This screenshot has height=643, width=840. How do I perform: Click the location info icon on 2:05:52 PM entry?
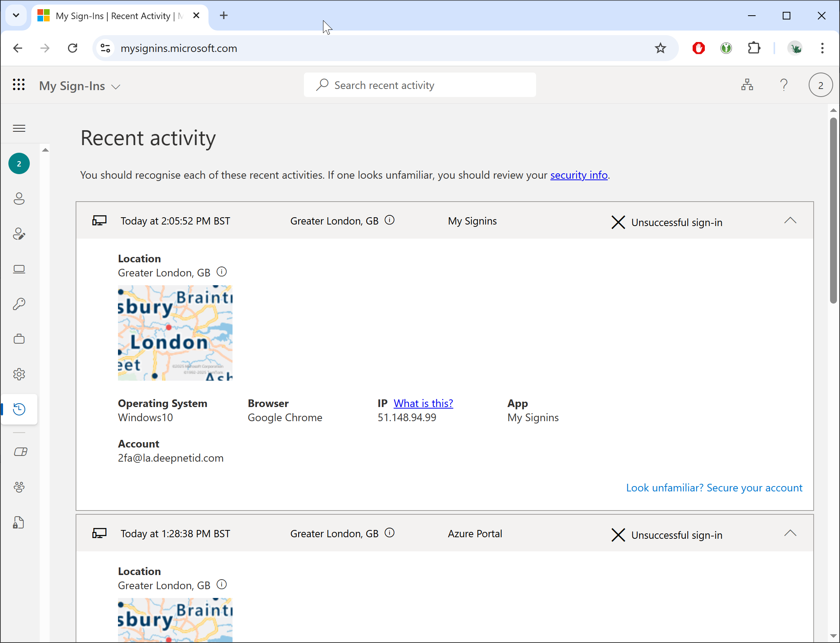click(389, 220)
